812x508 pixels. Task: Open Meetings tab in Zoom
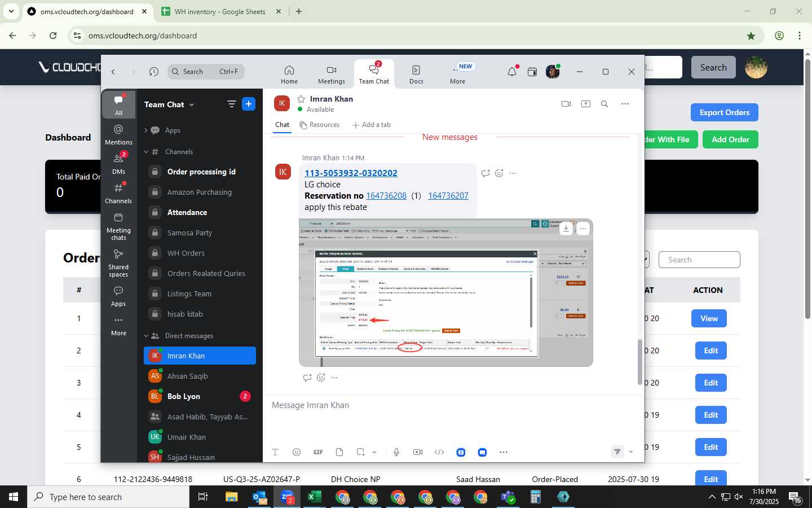[332, 74]
